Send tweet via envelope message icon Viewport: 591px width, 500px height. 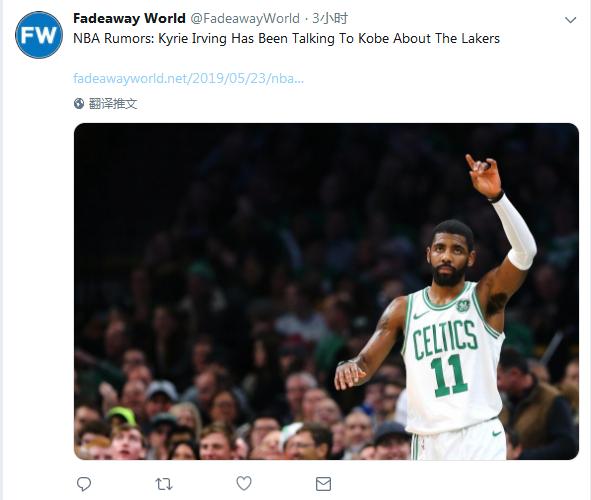(323, 484)
